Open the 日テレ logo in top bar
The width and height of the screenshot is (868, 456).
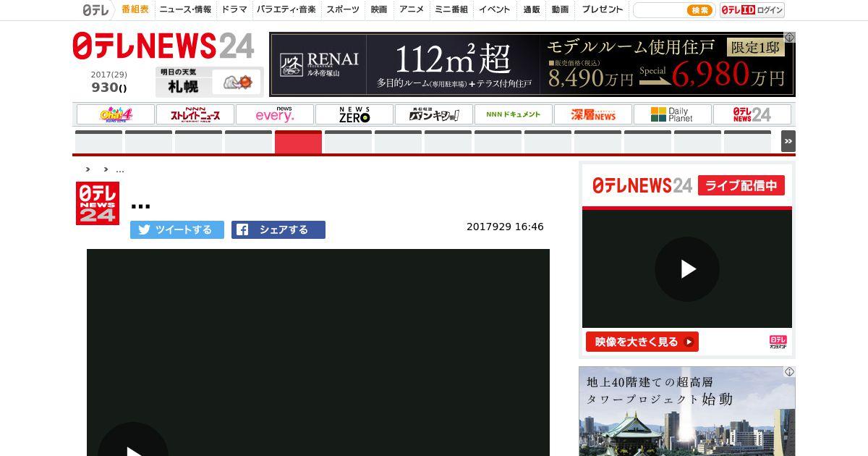[x=95, y=10]
